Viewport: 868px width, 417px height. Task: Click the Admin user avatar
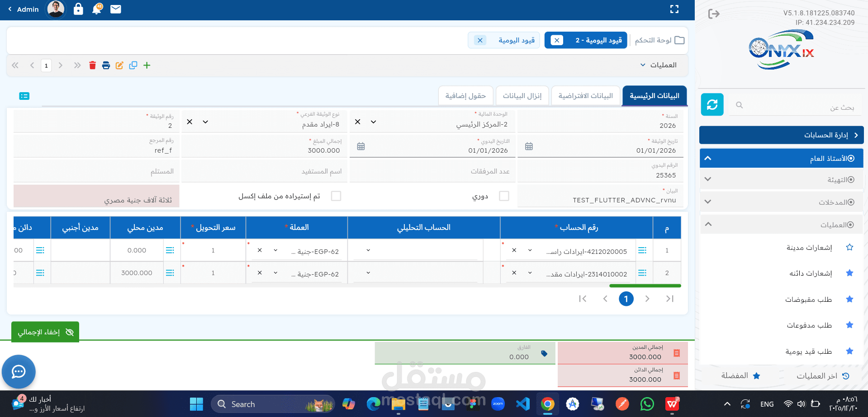tap(56, 9)
